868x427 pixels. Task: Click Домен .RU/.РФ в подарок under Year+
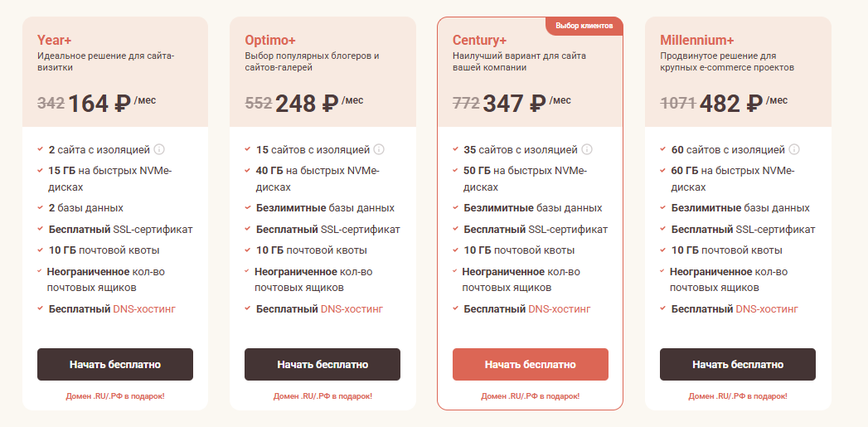click(x=115, y=396)
